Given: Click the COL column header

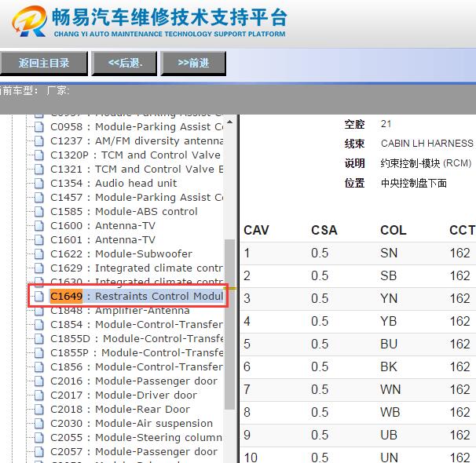Looking at the screenshot, I should tap(394, 231).
